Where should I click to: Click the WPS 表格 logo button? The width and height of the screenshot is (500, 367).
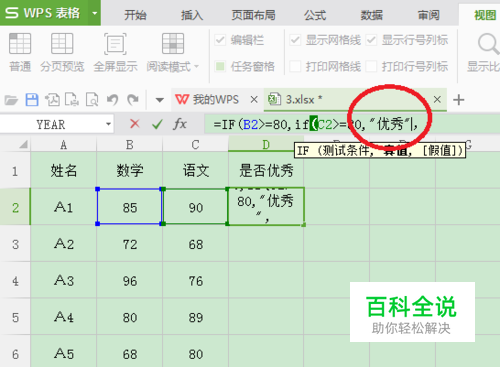point(44,13)
